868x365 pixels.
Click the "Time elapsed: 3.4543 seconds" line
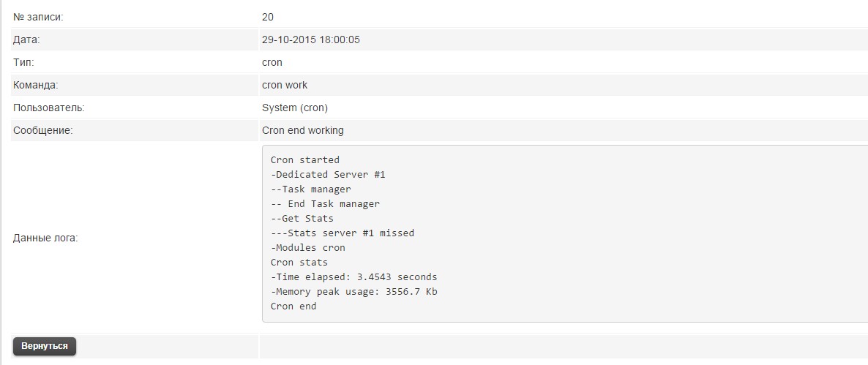[x=354, y=276]
